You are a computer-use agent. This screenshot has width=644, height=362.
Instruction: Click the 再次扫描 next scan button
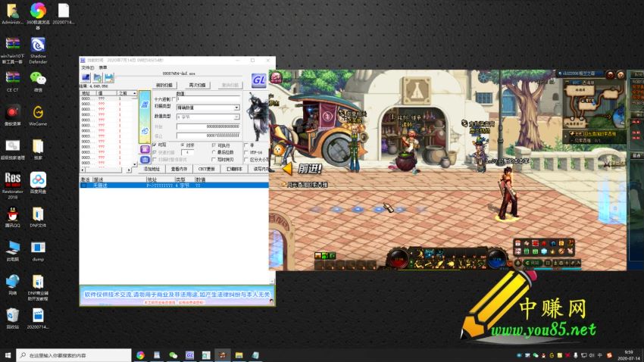point(197,86)
